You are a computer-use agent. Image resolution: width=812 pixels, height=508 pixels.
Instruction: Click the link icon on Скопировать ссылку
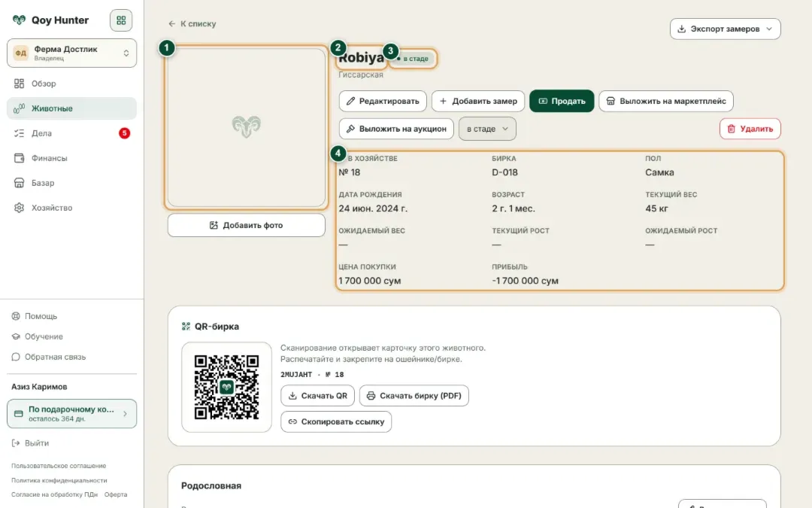click(x=292, y=422)
